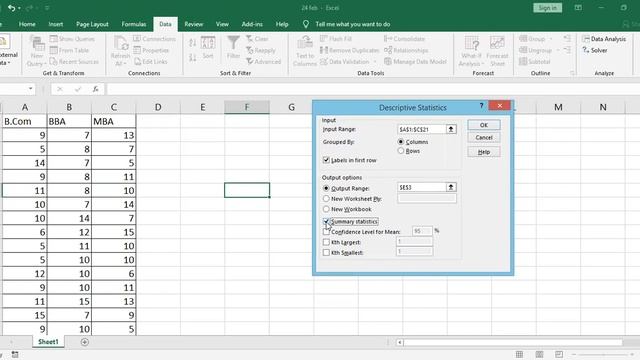Click the Input Range text field
The image size is (640, 360).
click(x=422, y=129)
